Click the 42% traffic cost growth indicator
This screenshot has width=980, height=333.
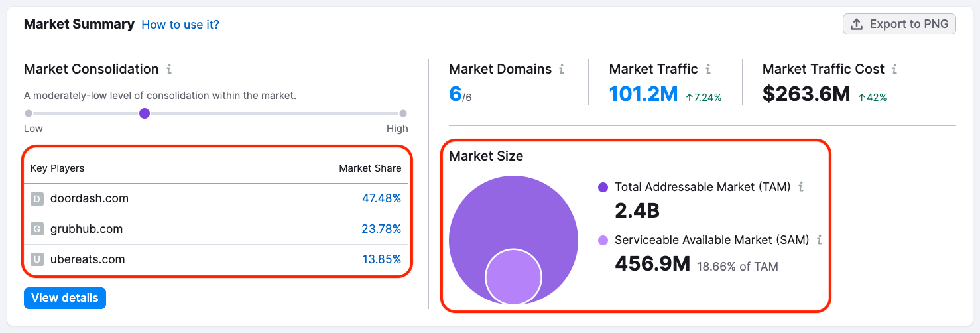pyautogui.click(x=872, y=98)
